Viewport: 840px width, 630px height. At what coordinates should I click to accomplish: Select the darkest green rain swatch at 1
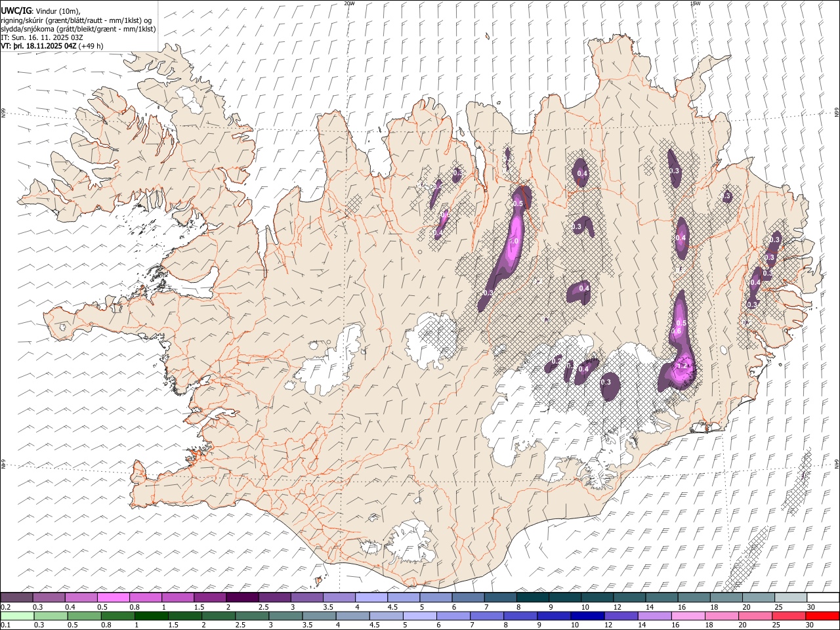coord(151,616)
